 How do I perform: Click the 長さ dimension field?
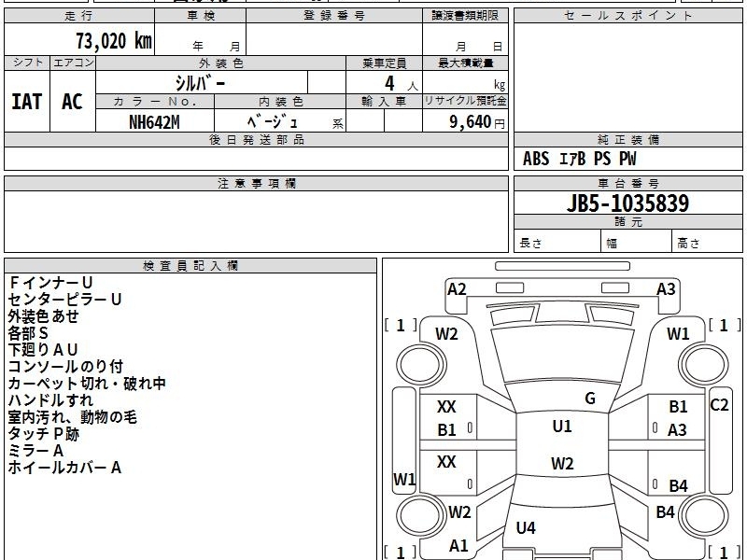(x=557, y=242)
